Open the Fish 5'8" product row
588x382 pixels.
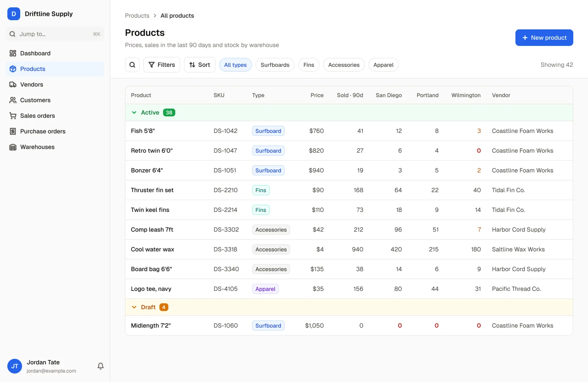click(349, 131)
